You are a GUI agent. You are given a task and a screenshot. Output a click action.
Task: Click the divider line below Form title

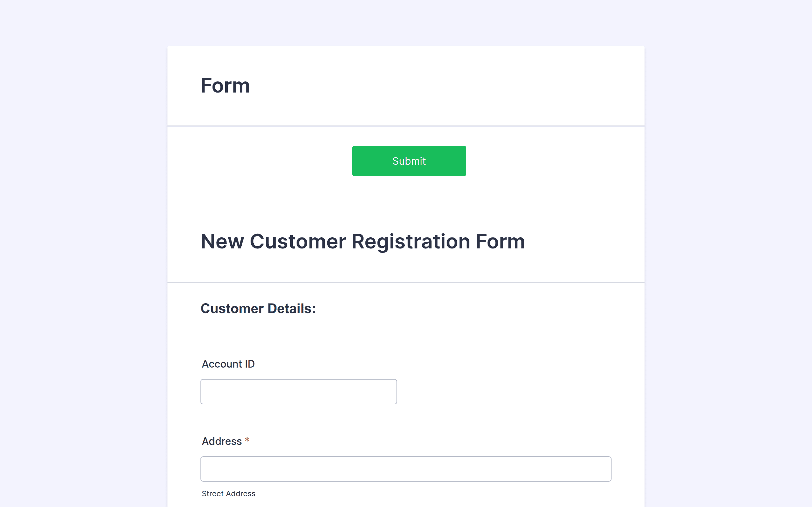pos(406,126)
